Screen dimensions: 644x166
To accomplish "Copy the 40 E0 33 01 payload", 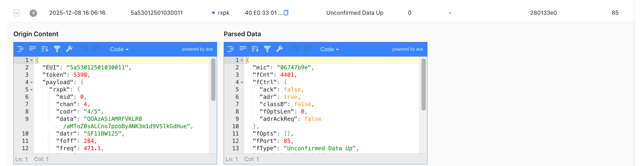I will (x=286, y=13).
